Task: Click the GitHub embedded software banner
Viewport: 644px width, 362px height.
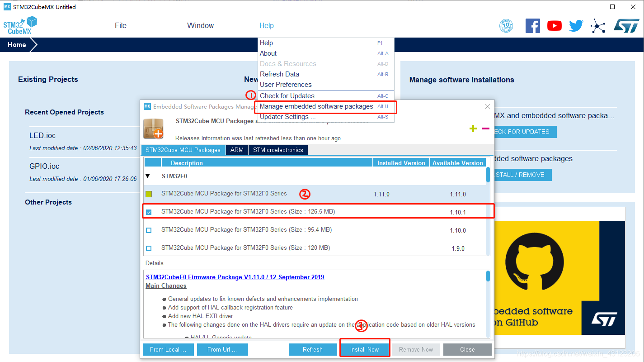Action: point(559,278)
